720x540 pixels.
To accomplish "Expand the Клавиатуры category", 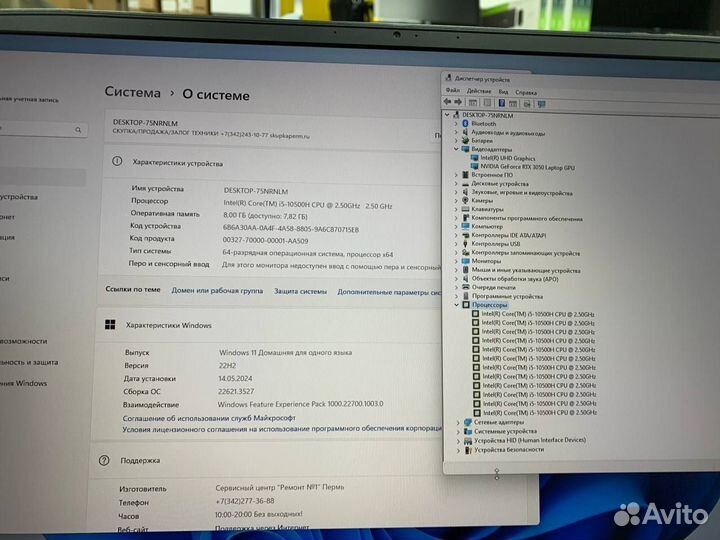I will (x=457, y=209).
